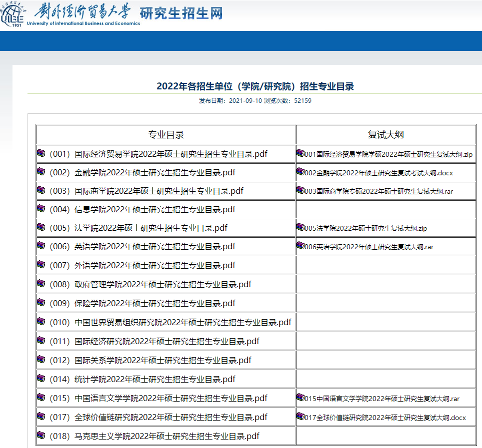The height and width of the screenshot is (448, 482).
Task: Click file icon beside (001) 国际经济贸易学院 pdf
Action: click(x=41, y=153)
